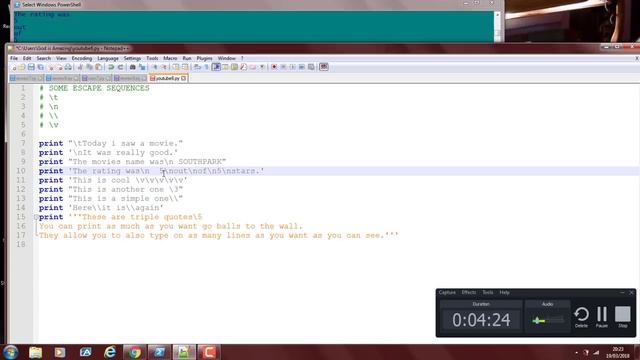Image resolution: width=640 pixels, height=360 pixels.
Task: Open the Window menu
Action: pyautogui.click(x=227, y=58)
